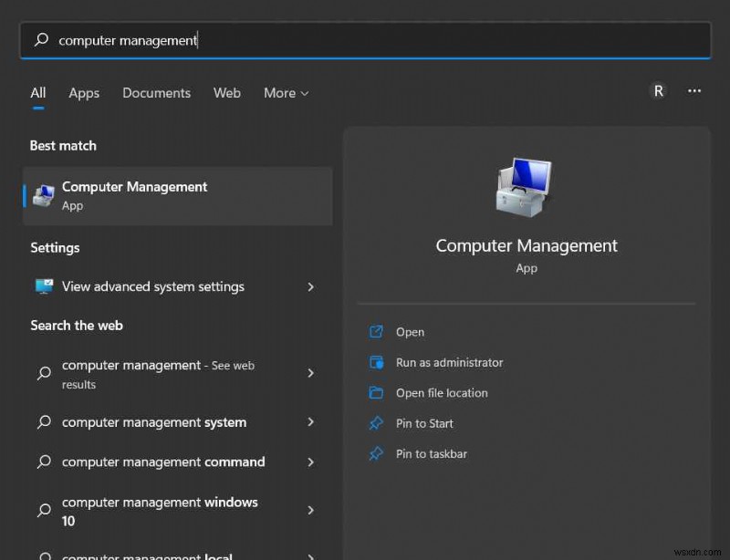This screenshot has height=560, width=730.
Task: Click the Run as administrator shield icon
Action: click(x=377, y=362)
